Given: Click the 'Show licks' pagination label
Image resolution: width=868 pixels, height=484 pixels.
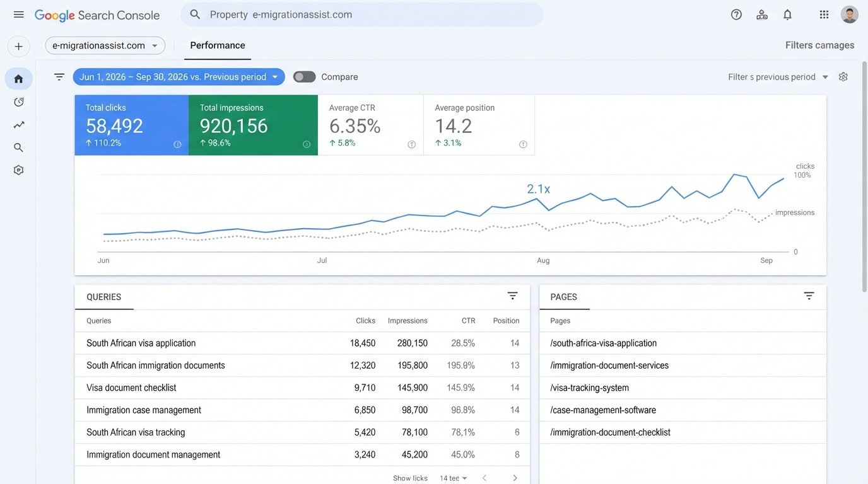Looking at the screenshot, I should click(410, 478).
